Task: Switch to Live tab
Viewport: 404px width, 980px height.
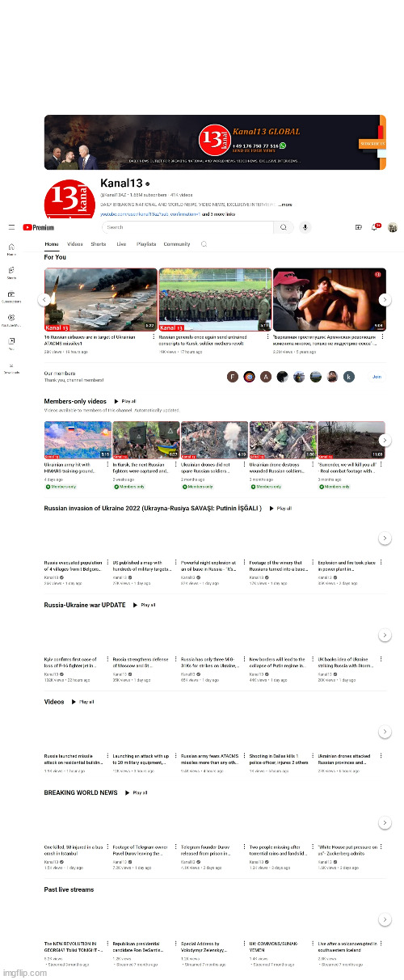Action: [121, 243]
